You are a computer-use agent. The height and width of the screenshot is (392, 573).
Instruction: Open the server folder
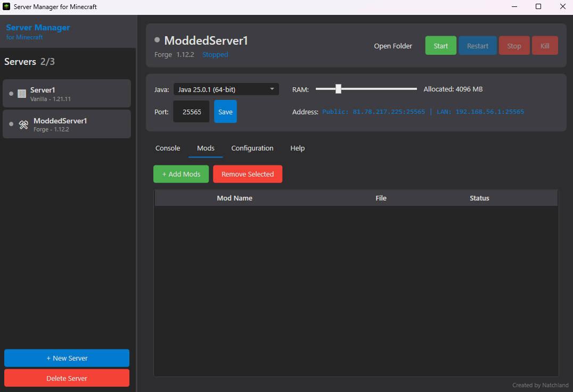coord(393,46)
